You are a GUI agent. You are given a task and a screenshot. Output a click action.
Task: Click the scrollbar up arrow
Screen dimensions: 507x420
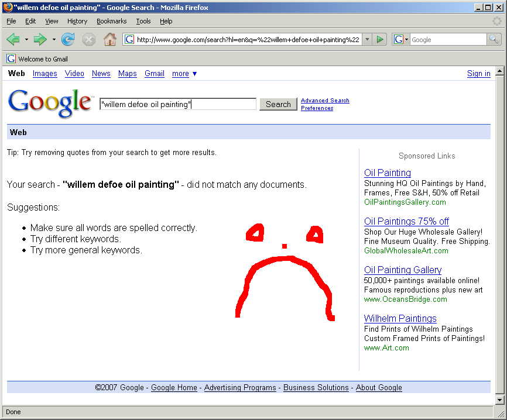coord(499,70)
